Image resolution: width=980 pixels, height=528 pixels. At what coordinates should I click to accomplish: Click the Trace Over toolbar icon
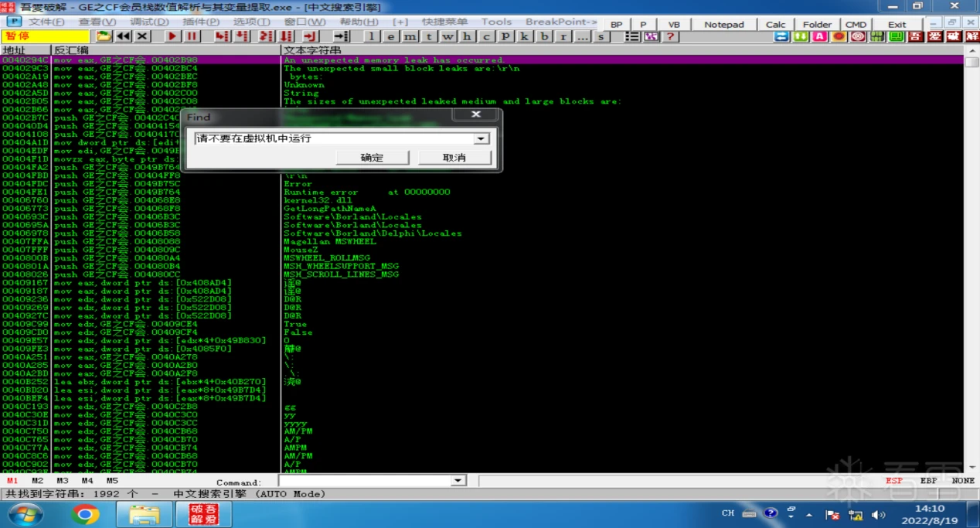[285, 36]
